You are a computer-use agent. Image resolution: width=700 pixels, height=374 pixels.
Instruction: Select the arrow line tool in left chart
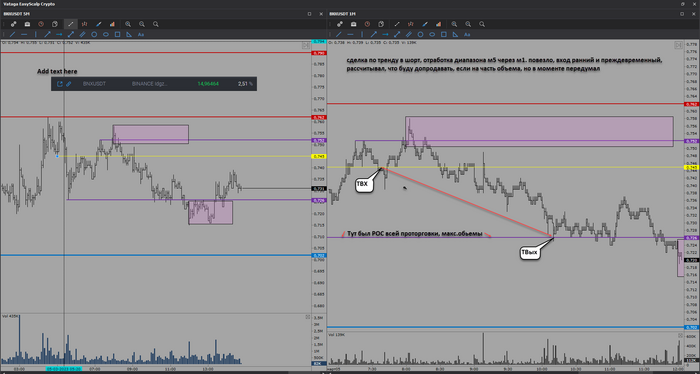(47, 34)
